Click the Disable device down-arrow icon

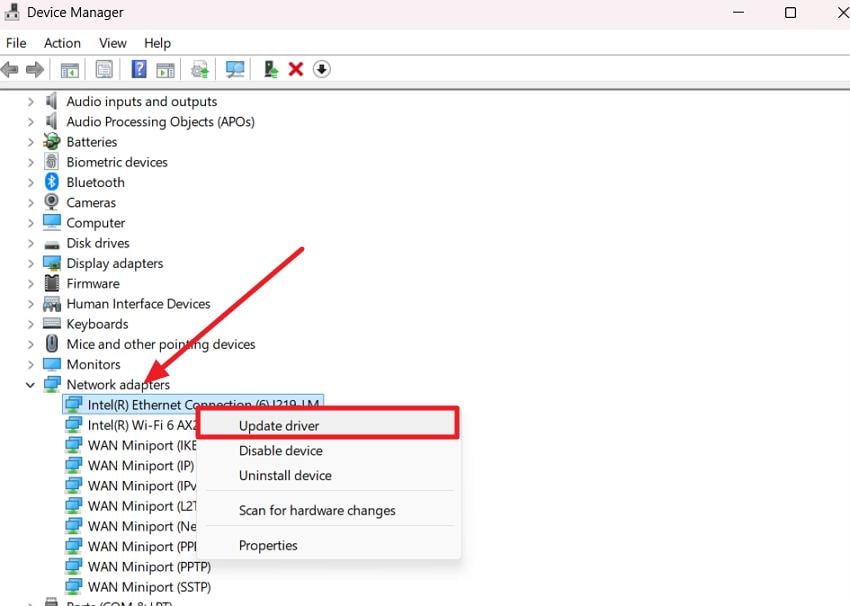(x=322, y=68)
